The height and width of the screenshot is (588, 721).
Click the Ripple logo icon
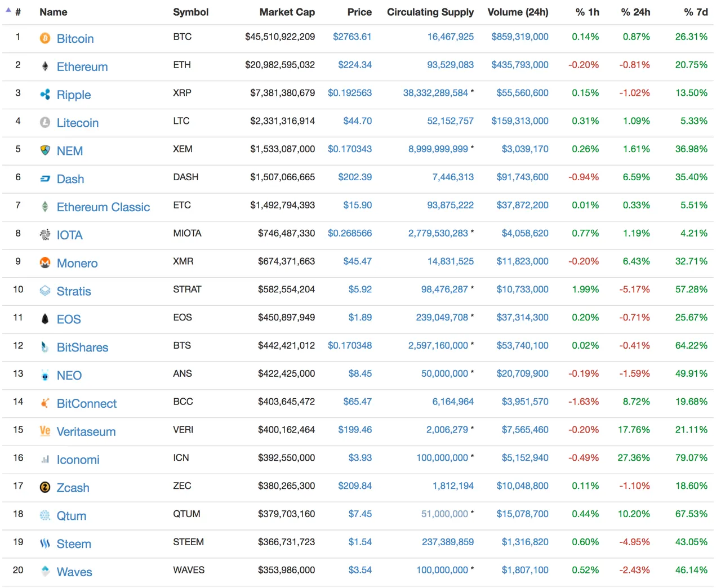(x=45, y=94)
